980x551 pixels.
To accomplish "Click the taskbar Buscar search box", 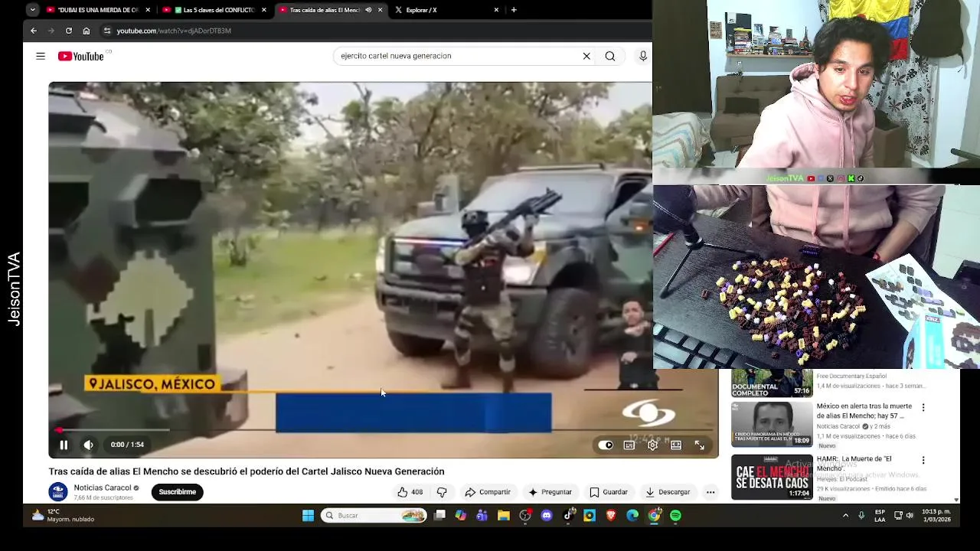I will [374, 516].
